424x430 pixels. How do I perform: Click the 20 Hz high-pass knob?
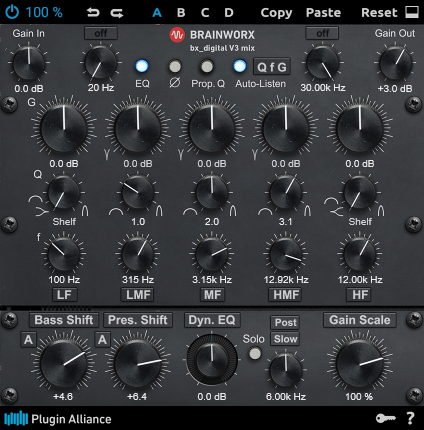point(101,63)
